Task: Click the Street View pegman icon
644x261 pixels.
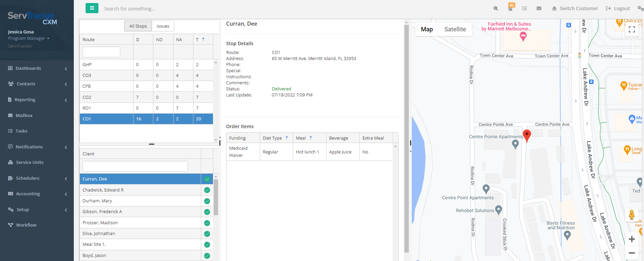Action: click(x=632, y=215)
